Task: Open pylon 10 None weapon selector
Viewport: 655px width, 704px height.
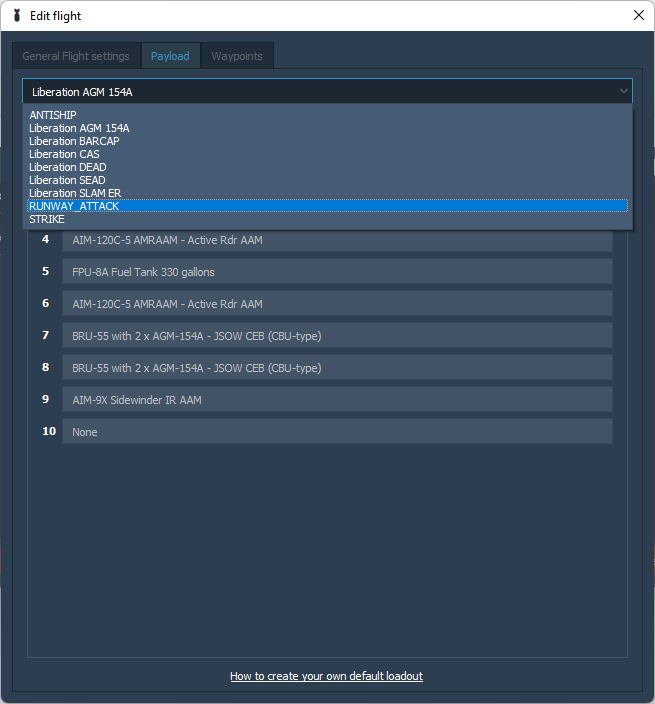Action: coord(337,431)
